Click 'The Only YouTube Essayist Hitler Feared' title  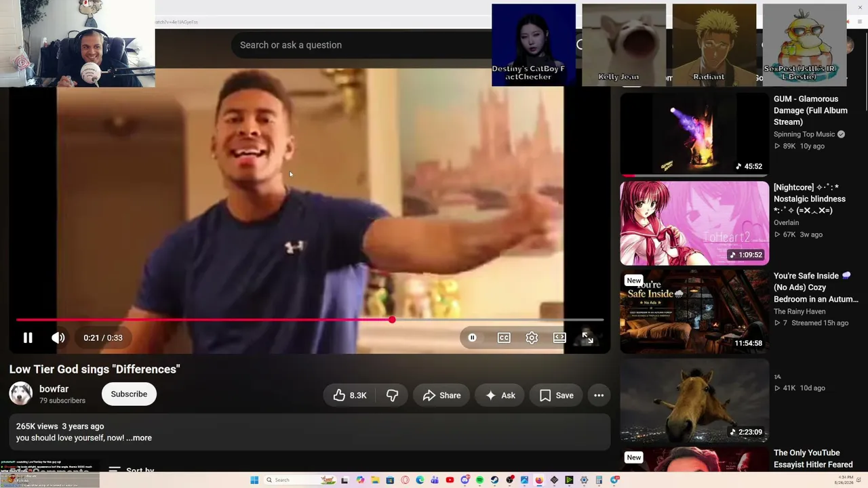(x=813, y=458)
